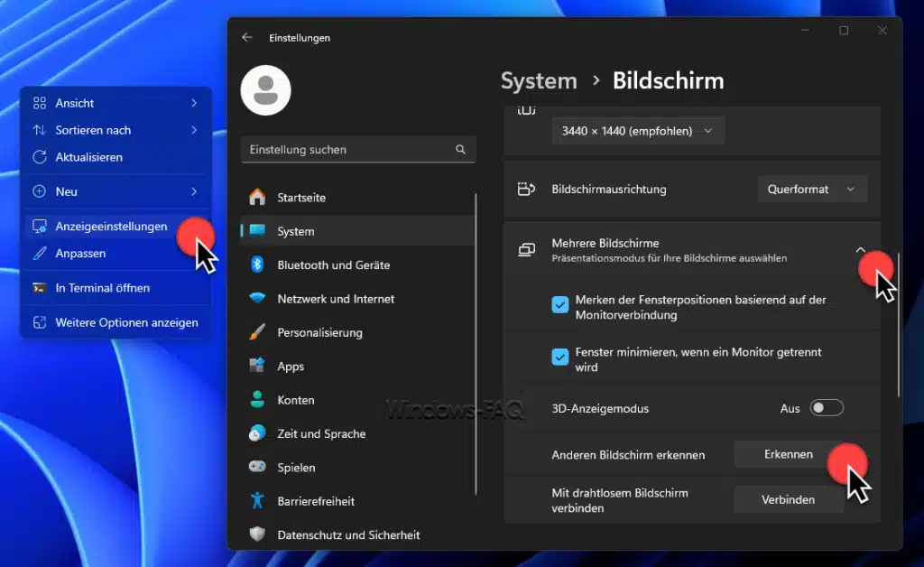Turn on 3D-Anzeigemodus
The image size is (924, 567).
(827, 408)
